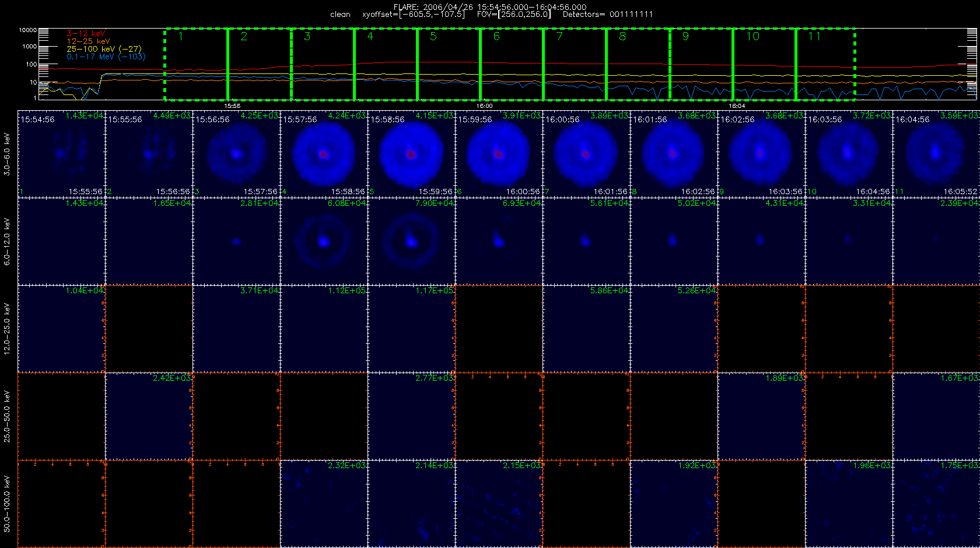
Task: Open the 6-12 keV image labeled 6.93E+04
Action: (499, 241)
